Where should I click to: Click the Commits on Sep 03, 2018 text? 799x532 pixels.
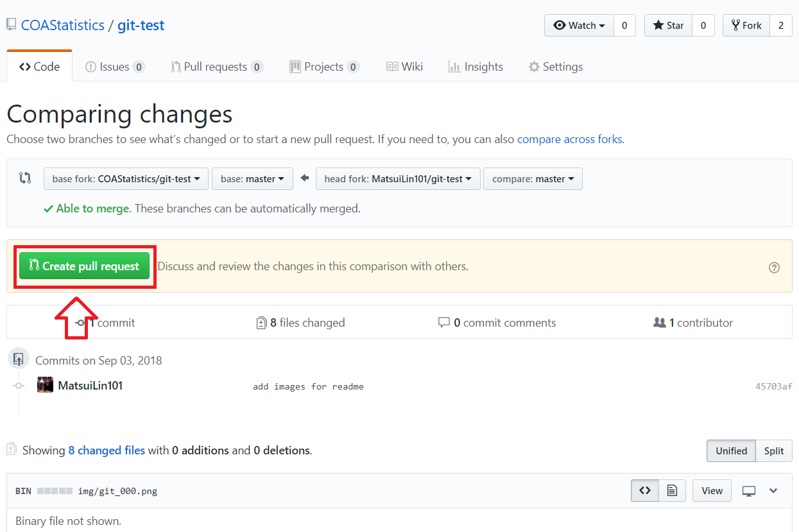(x=98, y=361)
